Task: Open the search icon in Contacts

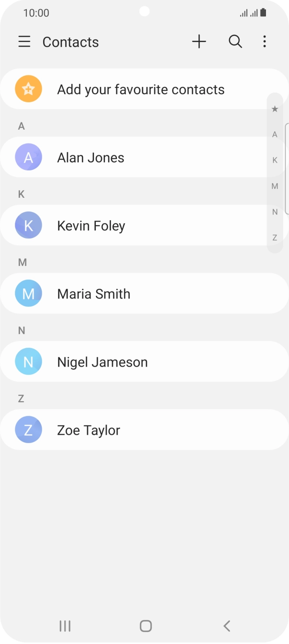Action: pos(235,42)
